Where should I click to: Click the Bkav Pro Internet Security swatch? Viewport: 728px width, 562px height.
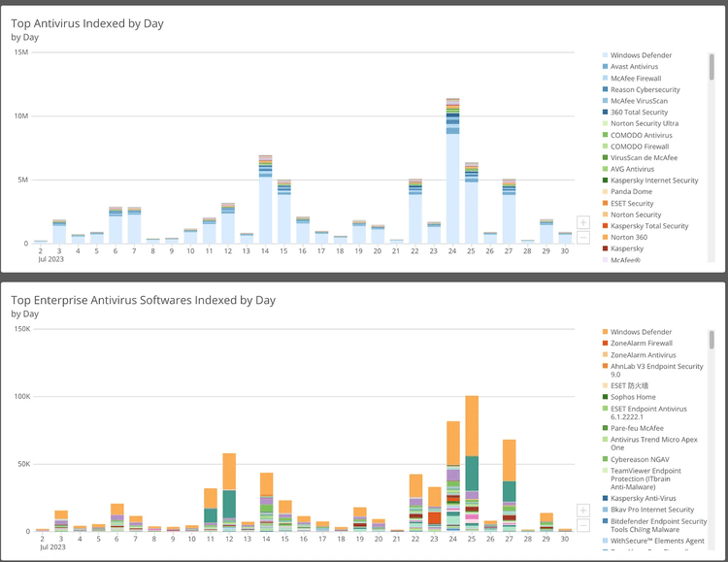pyautogui.click(x=605, y=510)
